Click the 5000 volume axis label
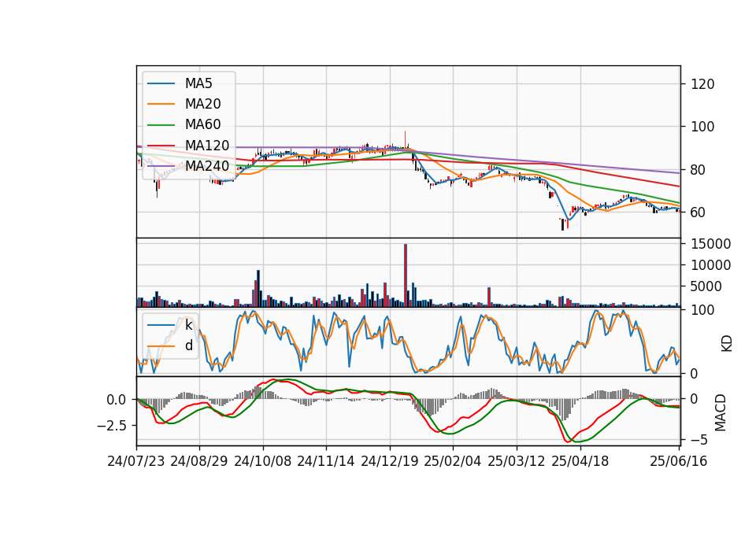This screenshot has width=756, height=543. tap(706, 286)
